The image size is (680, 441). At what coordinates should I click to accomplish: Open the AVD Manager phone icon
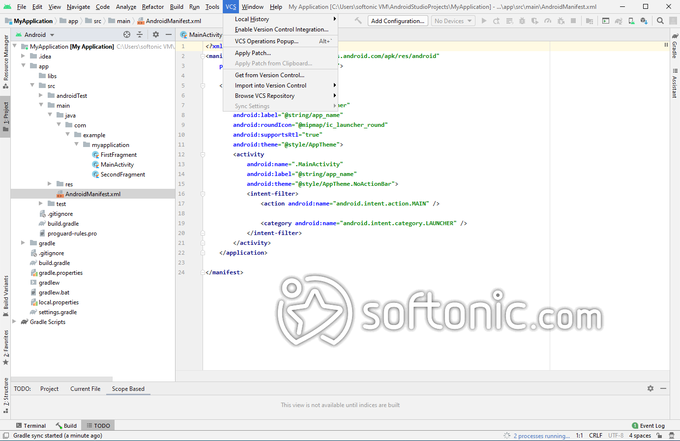(631, 21)
